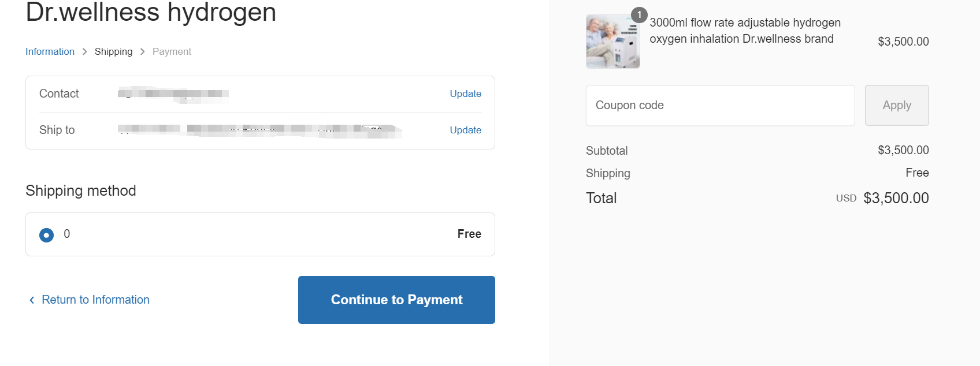
Task: Go to the Information breadcrumb step
Action: click(50, 51)
